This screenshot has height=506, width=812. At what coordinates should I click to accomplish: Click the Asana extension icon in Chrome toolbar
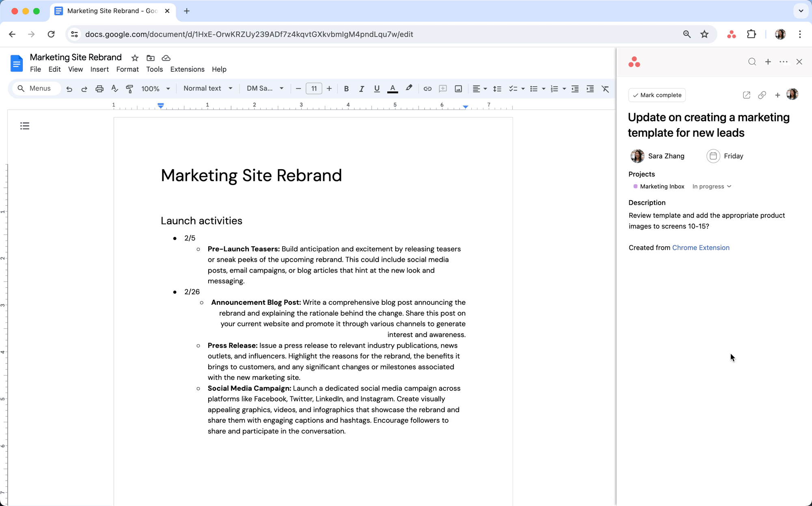[731, 34]
